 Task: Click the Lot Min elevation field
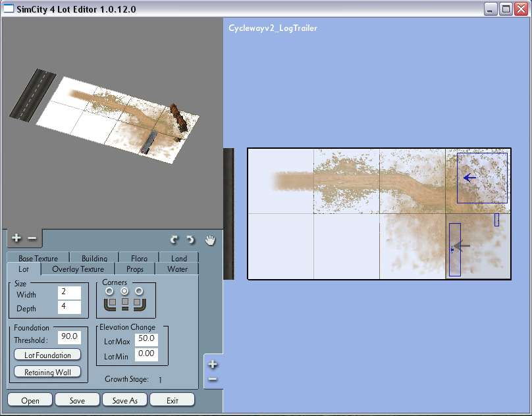(x=146, y=354)
